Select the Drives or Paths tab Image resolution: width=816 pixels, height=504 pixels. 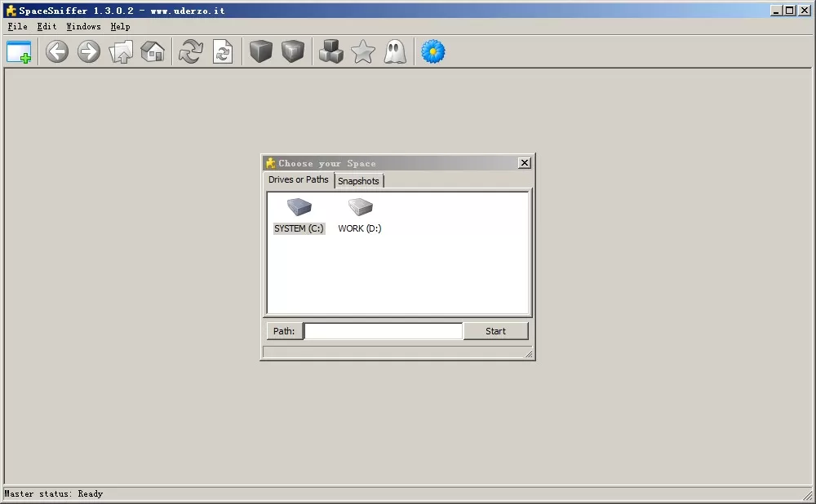pos(299,180)
